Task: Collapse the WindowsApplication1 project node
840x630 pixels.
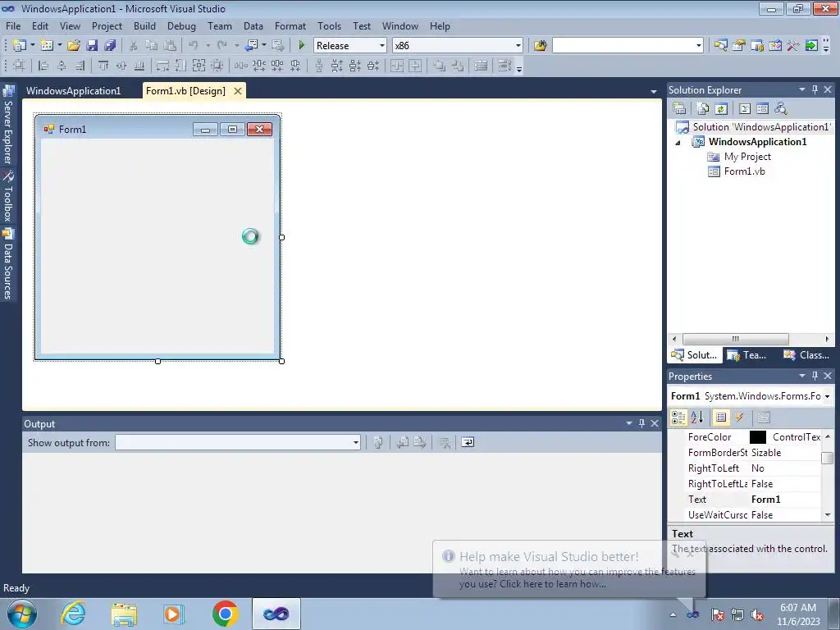Action: 678,143
